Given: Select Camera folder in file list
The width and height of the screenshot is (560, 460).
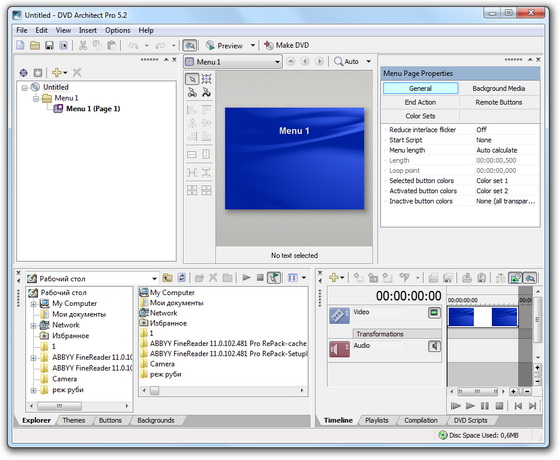Looking at the screenshot, I should (157, 364).
